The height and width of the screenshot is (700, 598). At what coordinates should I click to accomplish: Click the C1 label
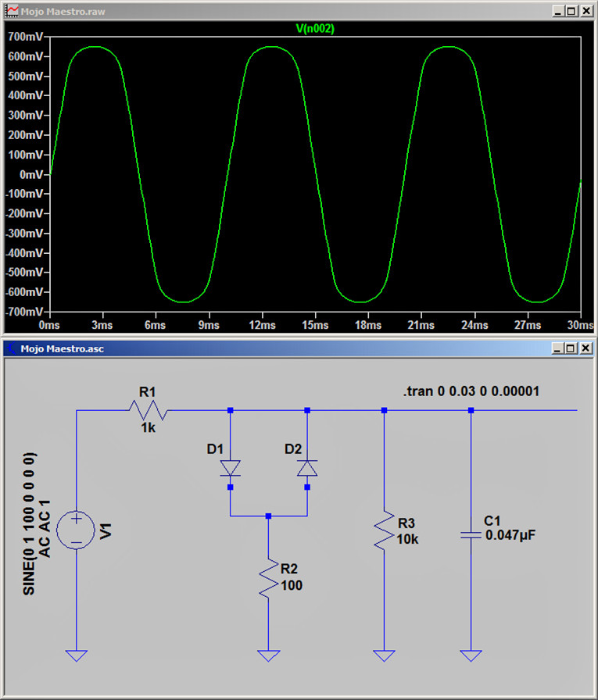[x=492, y=520]
